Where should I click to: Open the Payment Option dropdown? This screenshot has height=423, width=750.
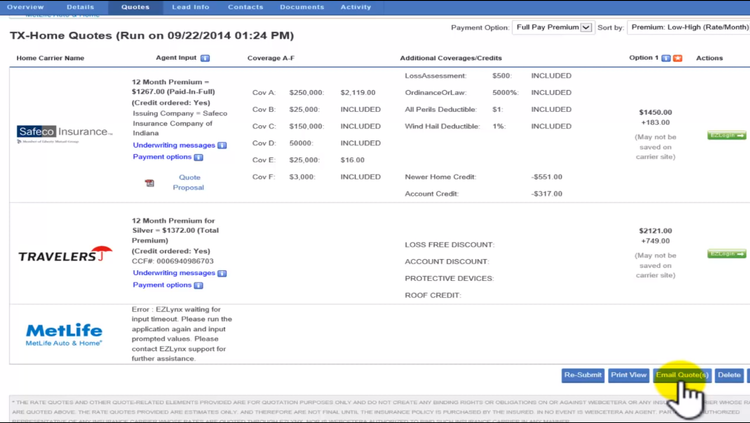[552, 28]
